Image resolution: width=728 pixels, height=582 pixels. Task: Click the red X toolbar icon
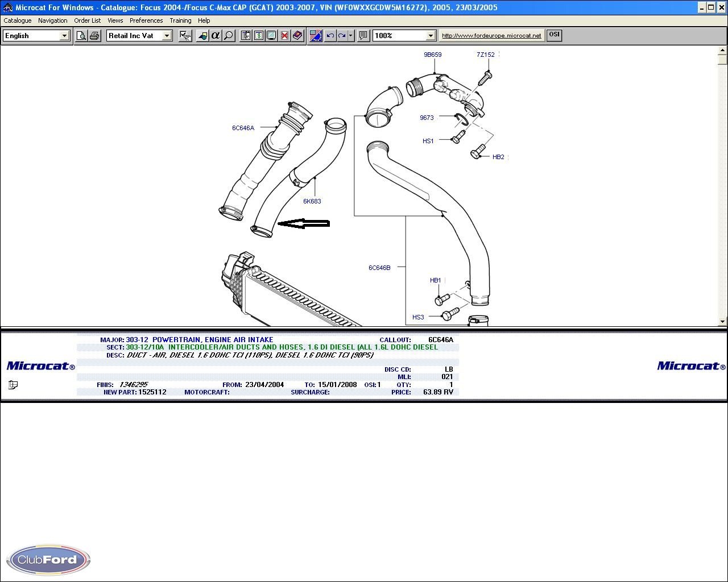[284, 36]
